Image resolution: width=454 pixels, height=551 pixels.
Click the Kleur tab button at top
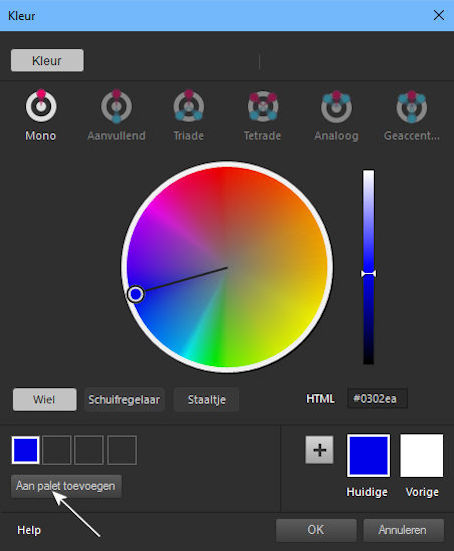(x=47, y=60)
